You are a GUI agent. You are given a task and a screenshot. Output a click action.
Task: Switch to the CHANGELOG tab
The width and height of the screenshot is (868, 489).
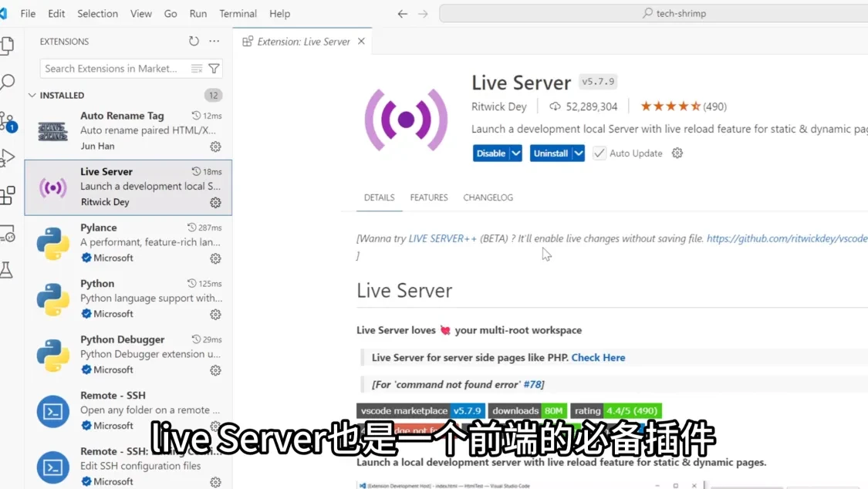(x=488, y=197)
